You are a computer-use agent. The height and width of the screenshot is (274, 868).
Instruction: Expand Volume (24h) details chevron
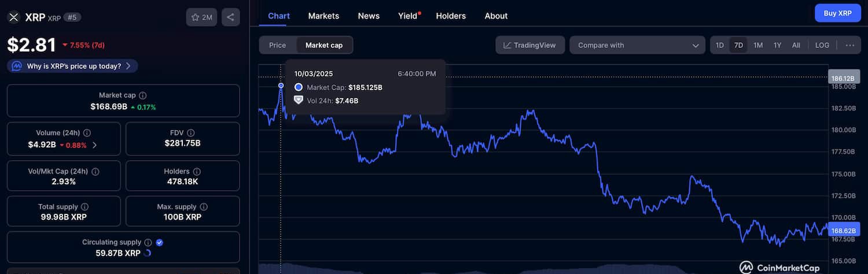pos(95,145)
